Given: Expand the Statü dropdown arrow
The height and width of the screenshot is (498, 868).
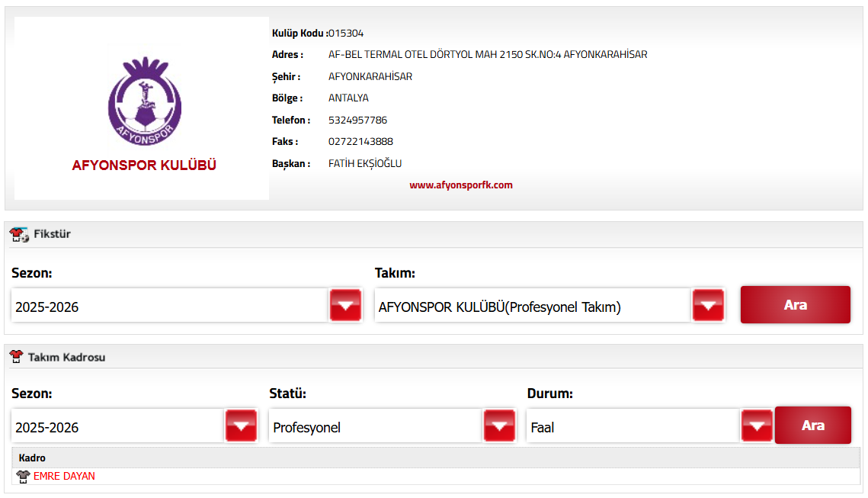Looking at the screenshot, I should tap(499, 426).
